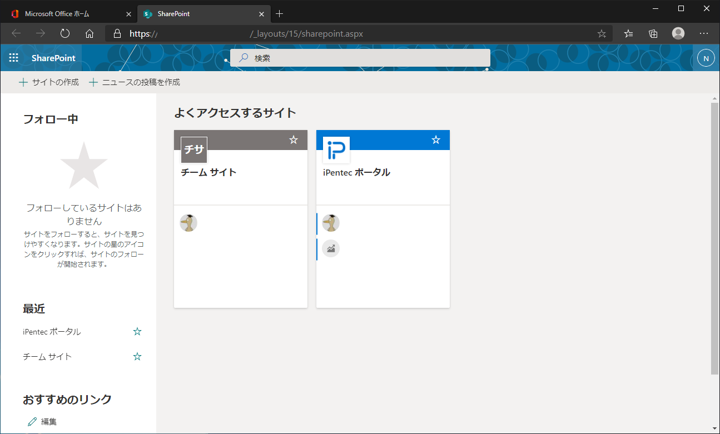The image size is (720, 434).
Task: Open the user account circle N
Action: 706,58
